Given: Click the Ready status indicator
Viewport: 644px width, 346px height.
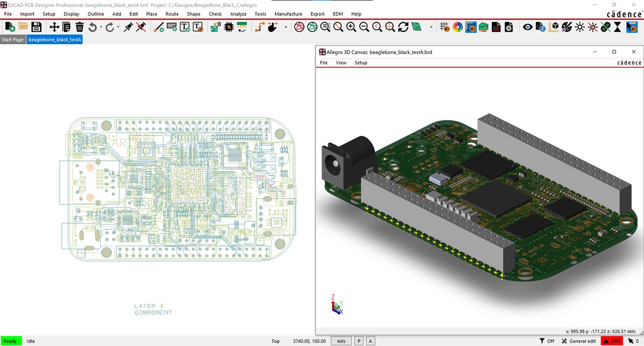Looking at the screenshot, I should click(x=11, y=341).
